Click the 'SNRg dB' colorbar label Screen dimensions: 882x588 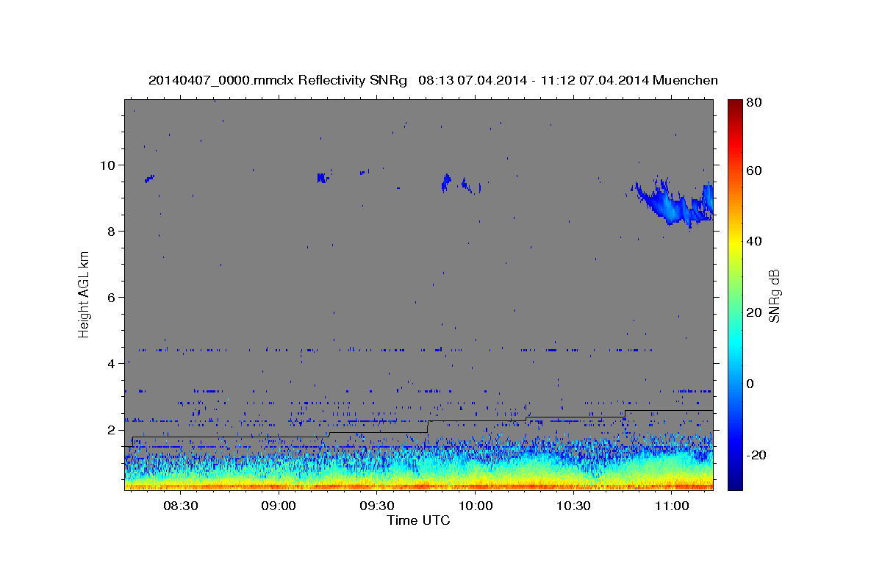(x=774, y=295)
